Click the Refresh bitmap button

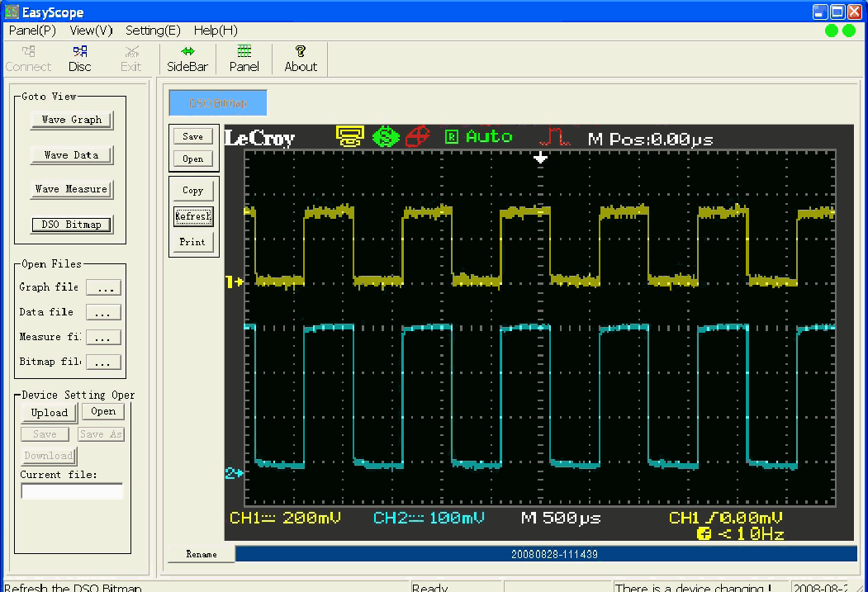(193, 215)
